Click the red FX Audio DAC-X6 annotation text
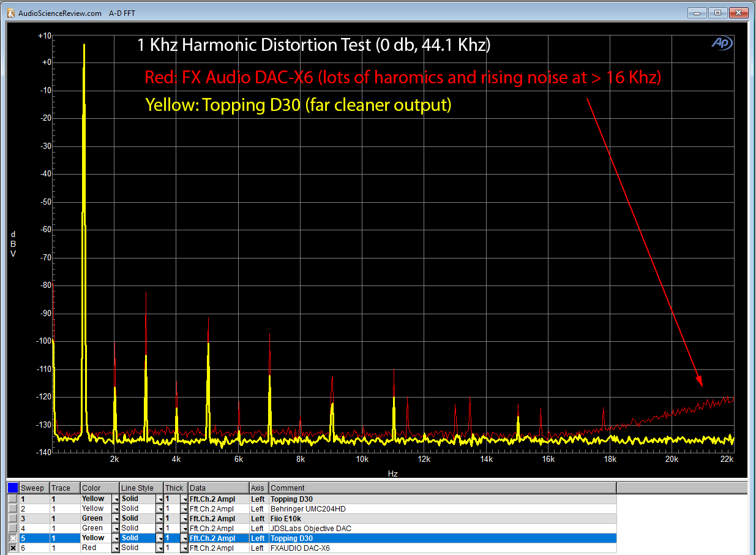 click(x=403, y=78)
